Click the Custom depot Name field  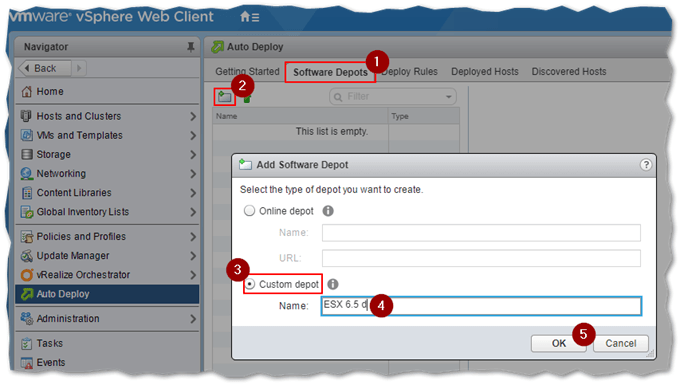pos(481,306)
